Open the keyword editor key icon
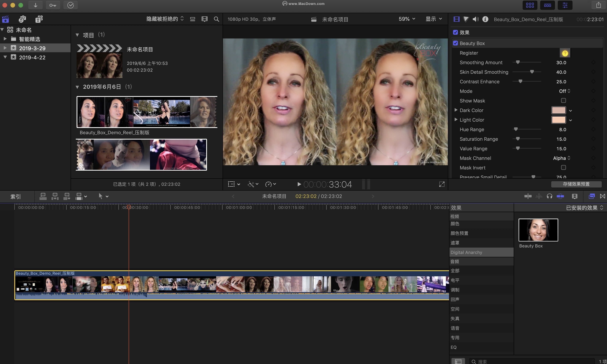 [x=53, y=5]
